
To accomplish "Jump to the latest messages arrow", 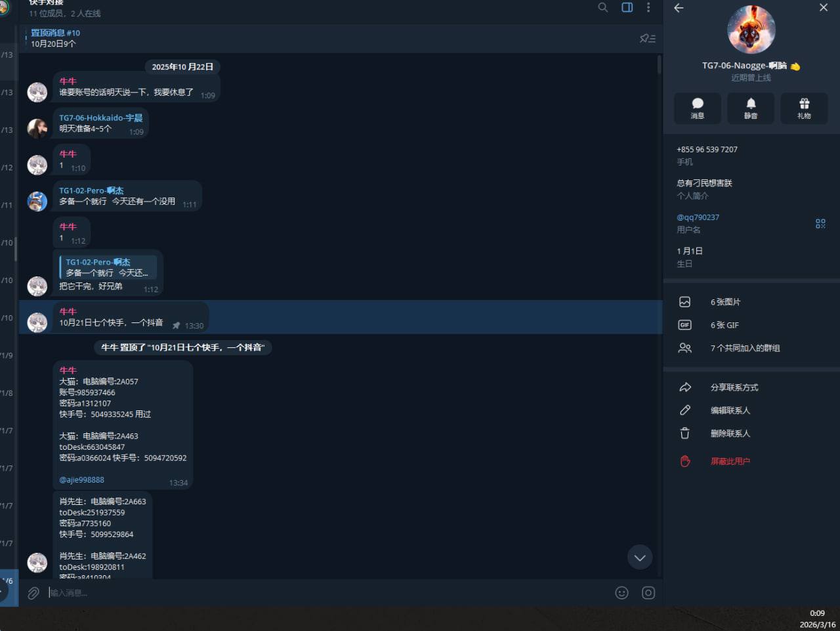I will [640, 557].
